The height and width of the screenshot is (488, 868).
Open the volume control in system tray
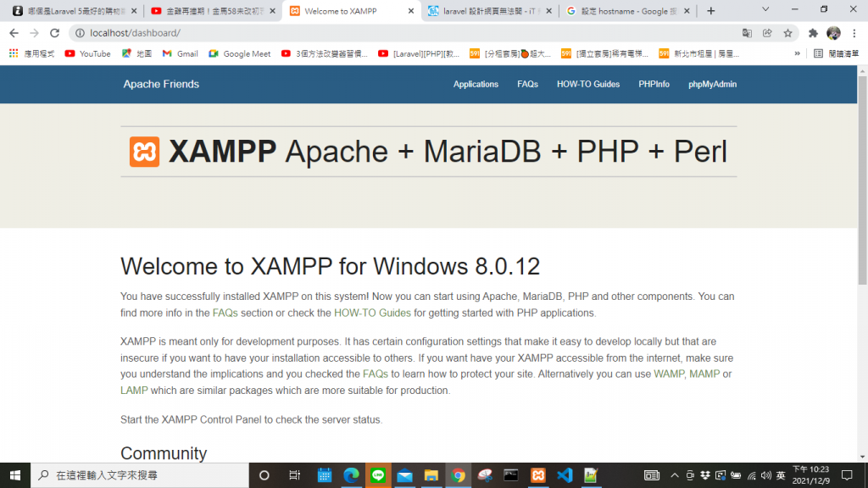(766, 475)
